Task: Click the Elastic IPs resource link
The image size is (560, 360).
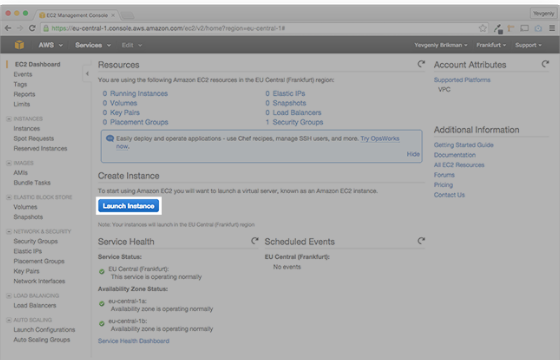Action: pos(289,94)
